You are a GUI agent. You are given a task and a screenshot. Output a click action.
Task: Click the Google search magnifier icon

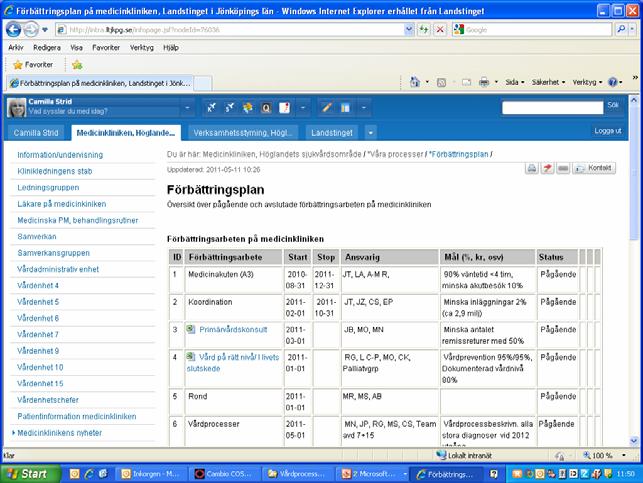tap(621, 29)
